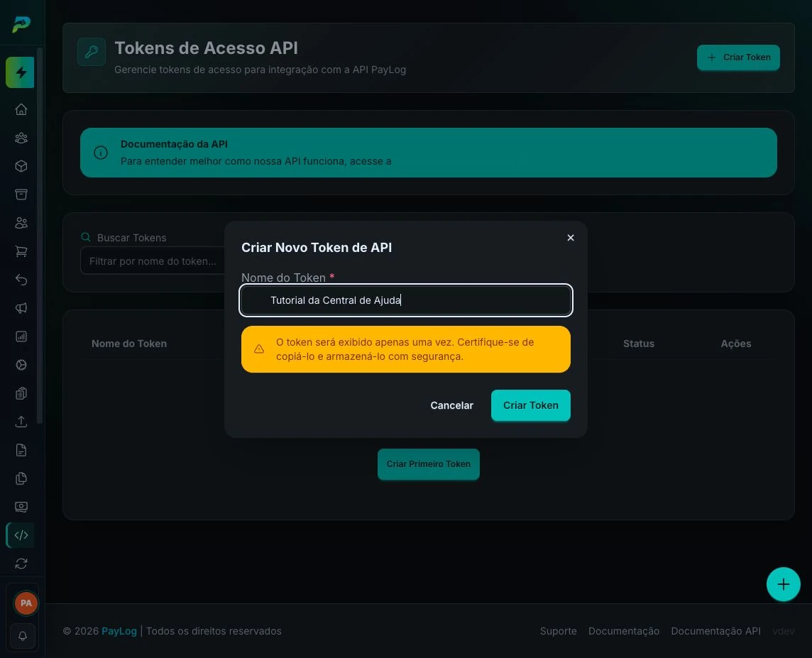The width and height of the screenshot is (812, 658).
Task: Click the Documentação da API banner title
Action: [174, 144]
